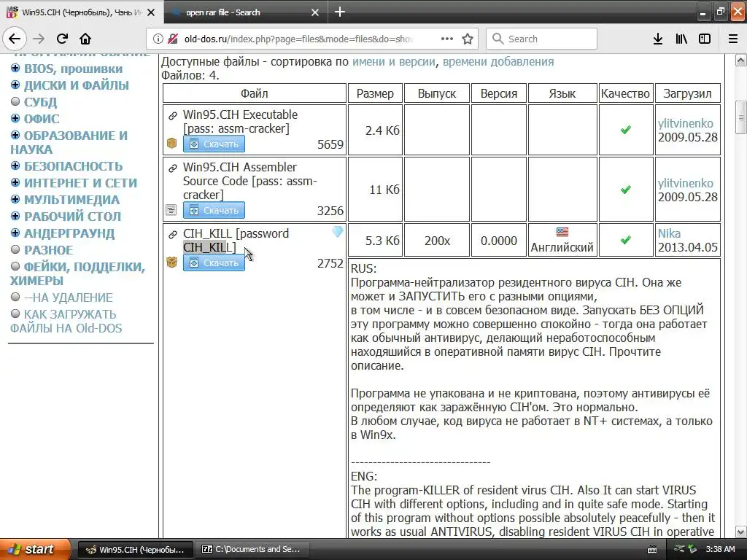Open ylitvinenko profile in Assembler row
747x560 pixels.
(686, 183)
